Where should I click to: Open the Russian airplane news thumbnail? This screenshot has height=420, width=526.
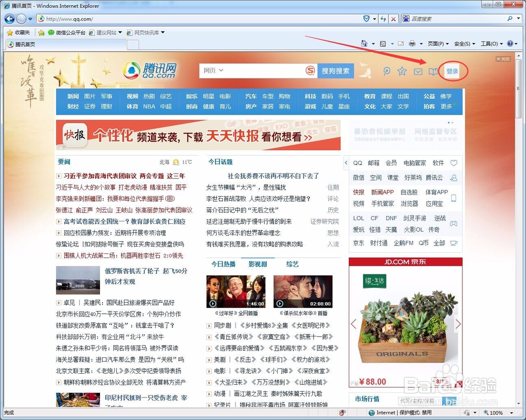click(x=78, y=280)
